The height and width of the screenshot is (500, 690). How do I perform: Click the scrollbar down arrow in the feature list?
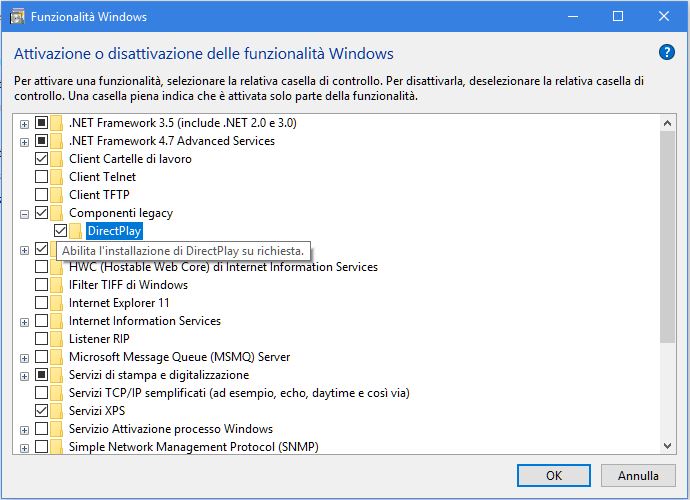668,445
